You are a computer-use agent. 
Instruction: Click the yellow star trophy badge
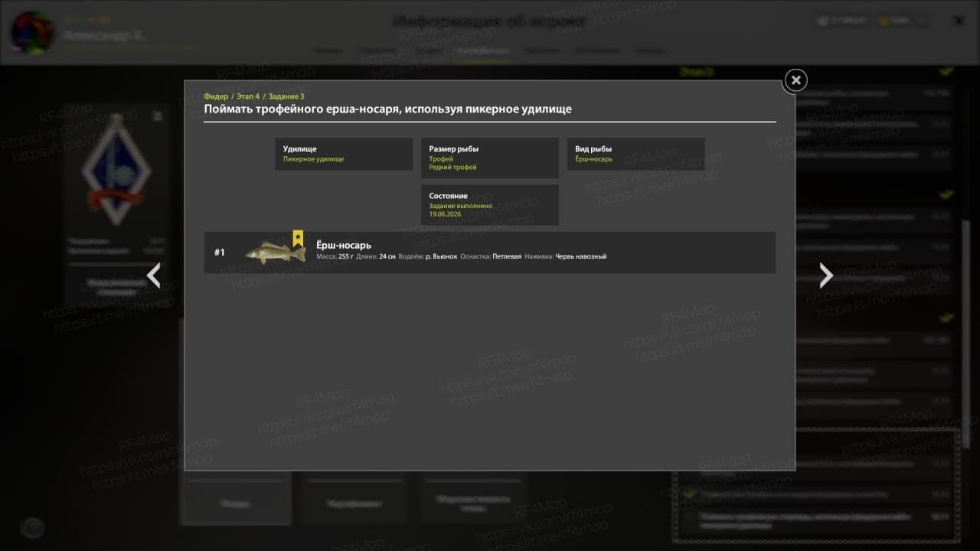(298, 238)
